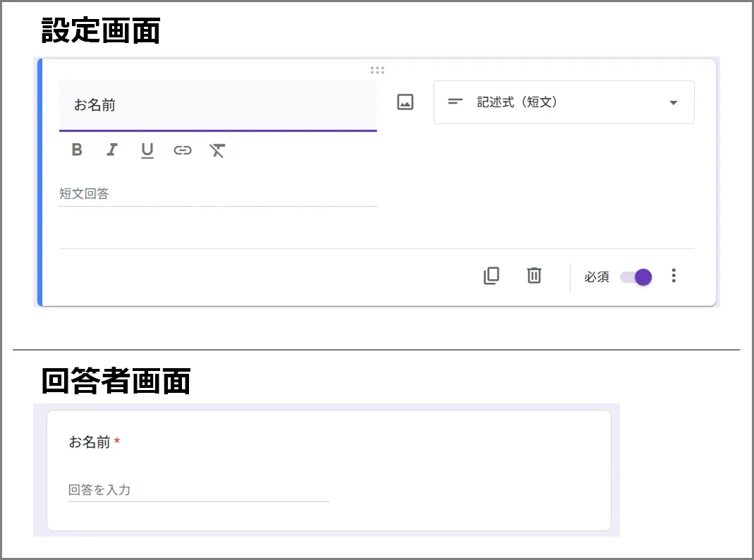
Task: Open the 記述式（短文）question type dropdown
Action: click(x=563, y=102)
